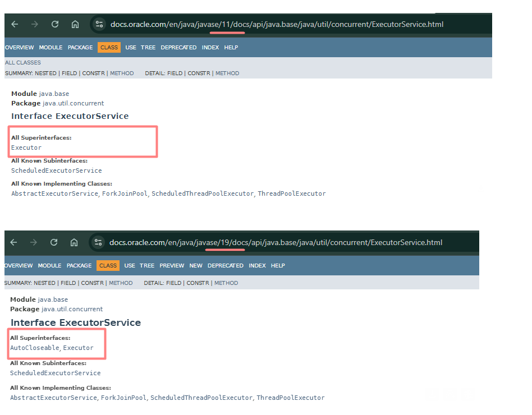Screen dimensions: 532x415
Task: Select the 'Interface ExecutorService' heading in Java 19 page
Action: [x=76, y=322]
